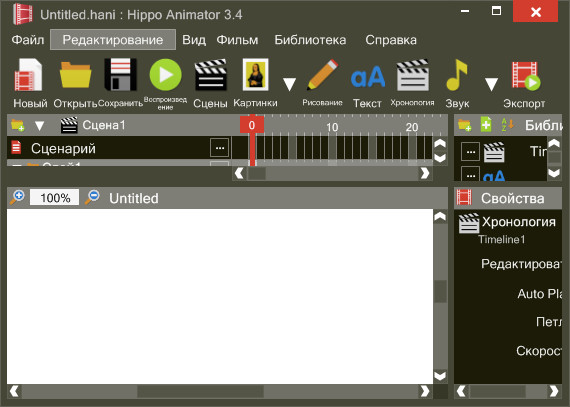Click the Экспорт film export icon

tap(526, 75)
